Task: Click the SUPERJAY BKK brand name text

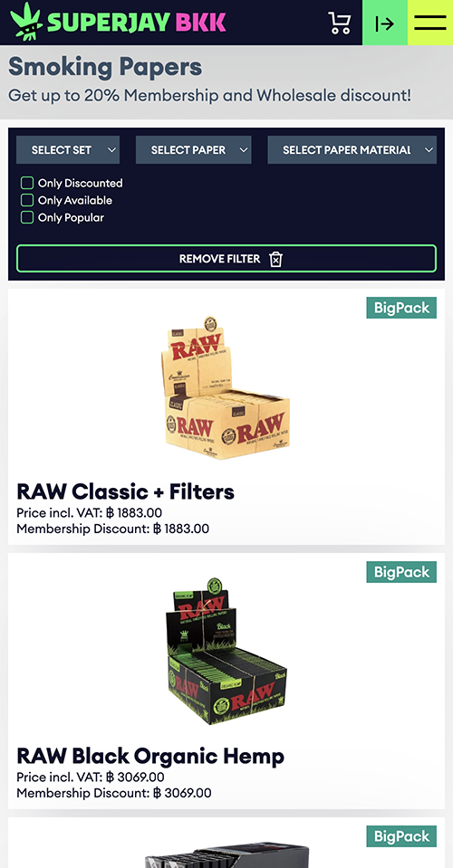Action: tap(137, 23)
